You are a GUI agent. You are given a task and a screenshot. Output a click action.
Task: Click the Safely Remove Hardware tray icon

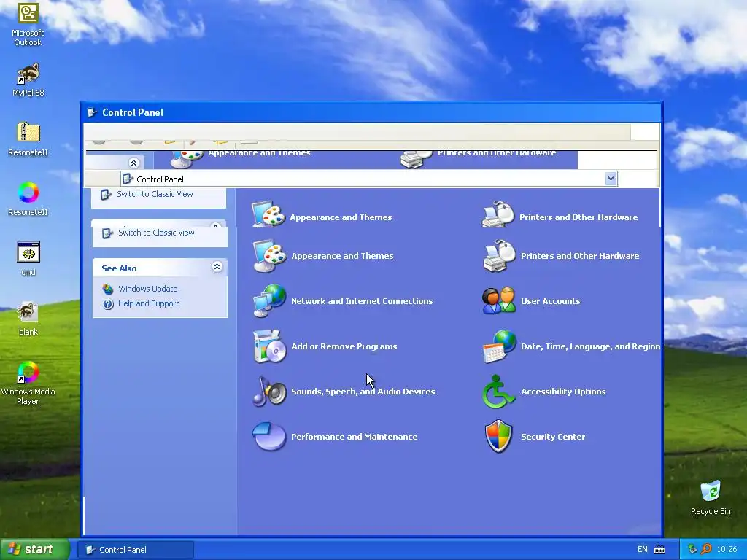(x=692, y=550)
